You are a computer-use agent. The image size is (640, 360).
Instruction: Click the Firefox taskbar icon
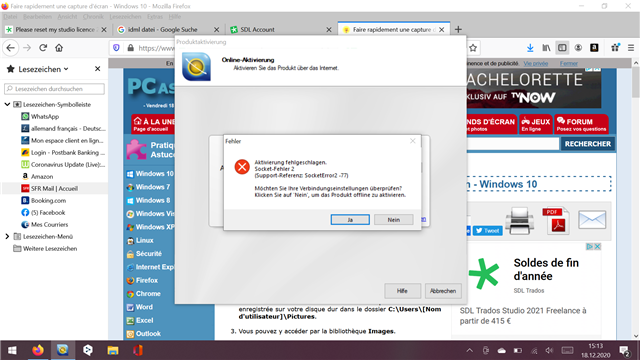tap(38, 350)
